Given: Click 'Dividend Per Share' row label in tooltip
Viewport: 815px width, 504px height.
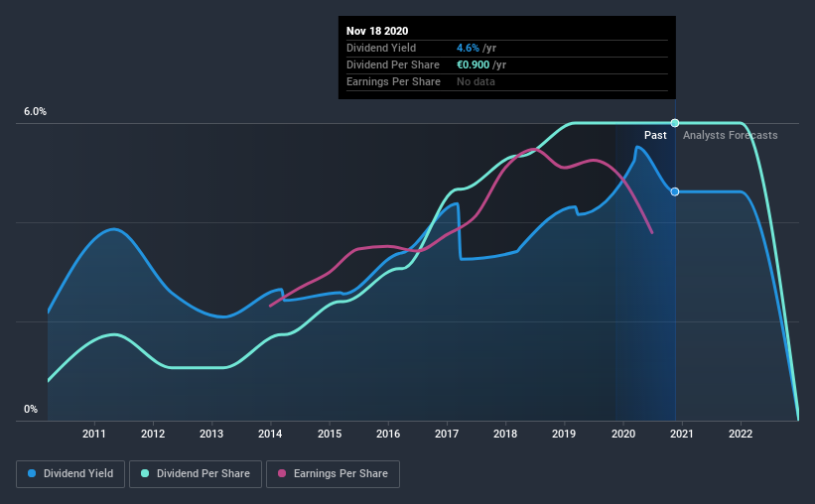Looking at the screenshot, I should pos(393,64).
